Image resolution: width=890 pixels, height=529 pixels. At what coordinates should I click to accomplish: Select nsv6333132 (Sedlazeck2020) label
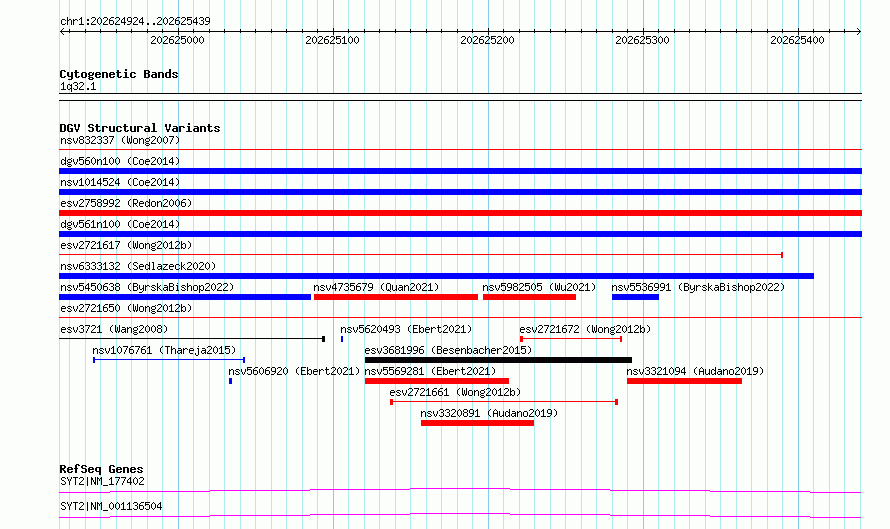tap(138, 266)
